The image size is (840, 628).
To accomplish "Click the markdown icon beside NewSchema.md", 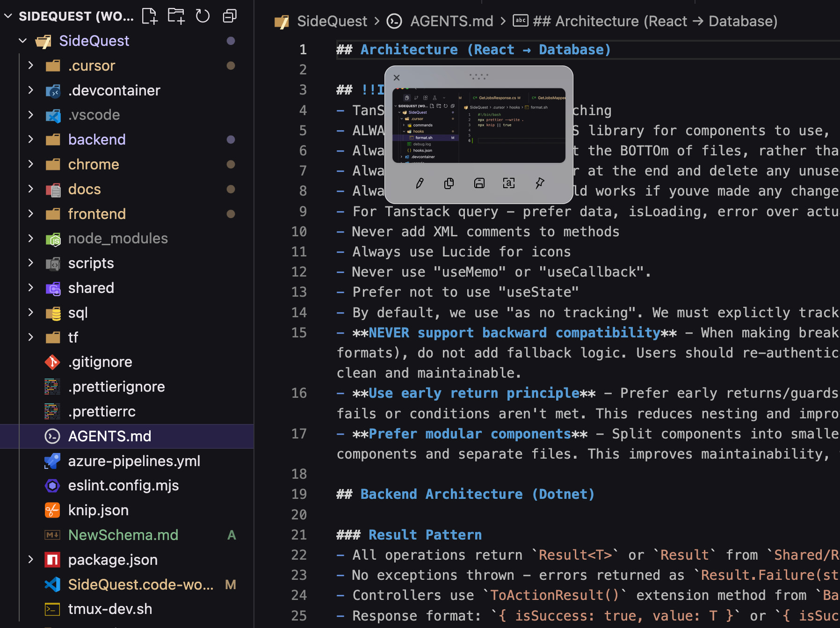I will [x=52, y=535].
